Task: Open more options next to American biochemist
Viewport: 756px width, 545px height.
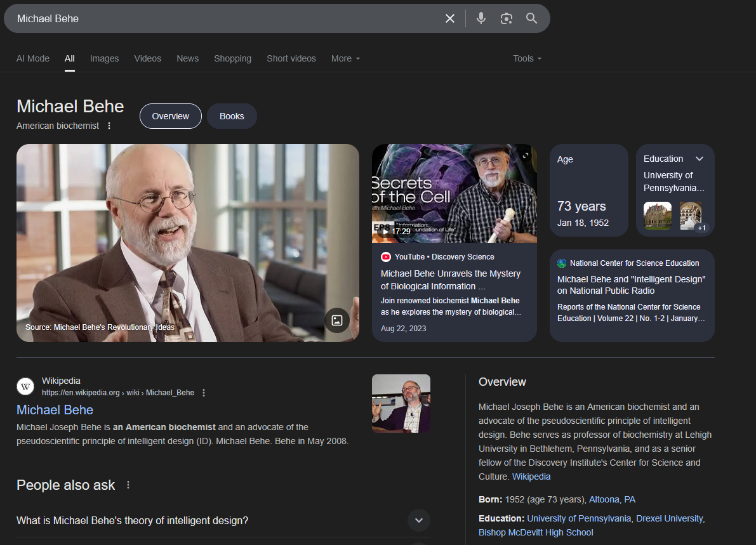Action: click(x=109, y=126)
